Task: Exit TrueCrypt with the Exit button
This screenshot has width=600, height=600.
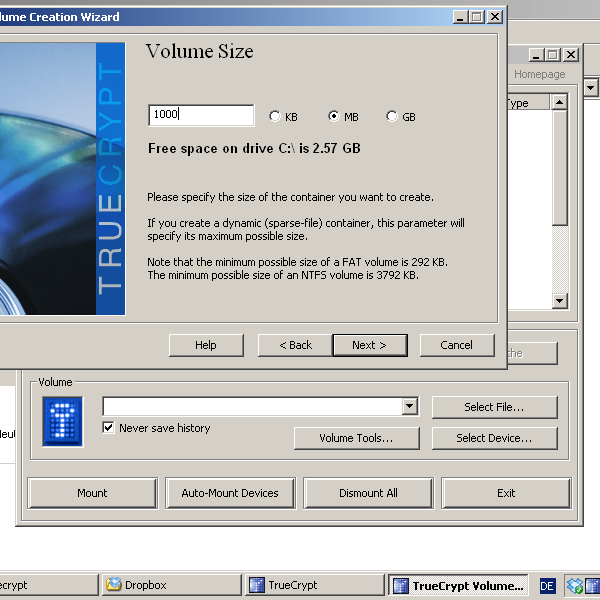Action: (506, 493)
